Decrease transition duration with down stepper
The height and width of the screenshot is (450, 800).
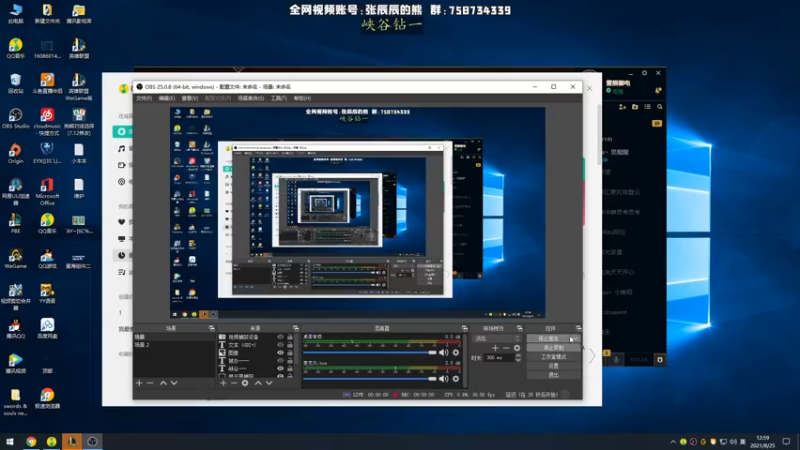tap(518, 360)
